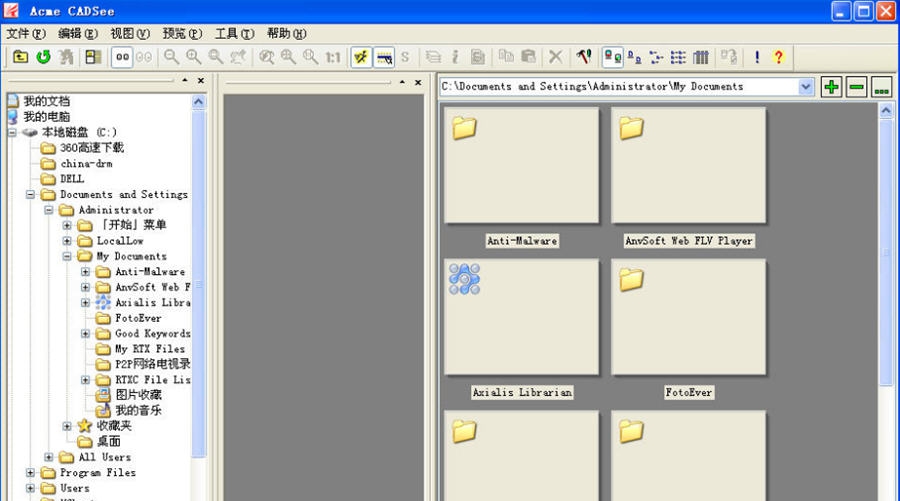Open the 预览(P) menu
The height and width of the screenshot is (501, 900).
(x=183, y=33)
